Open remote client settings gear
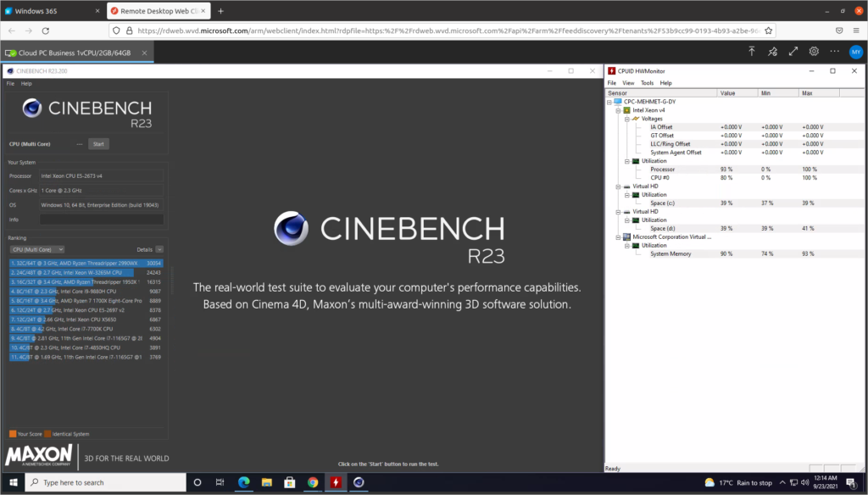The width and height of the screenshot is (868, 495). [x=814, y=52]
